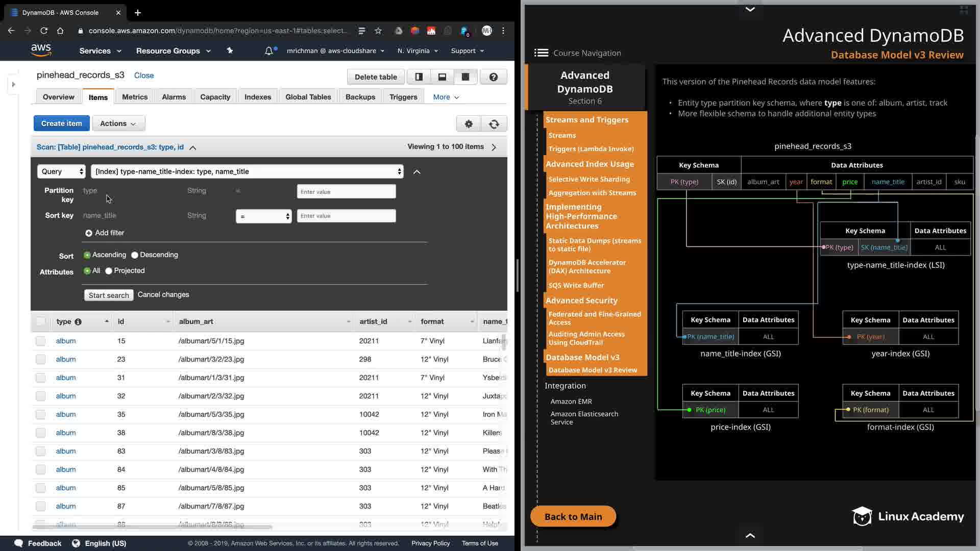Image resolution: width=980 pixels, height=551 pixels.
Task: Open the help question mark icon
Action: tap(493, 77)
